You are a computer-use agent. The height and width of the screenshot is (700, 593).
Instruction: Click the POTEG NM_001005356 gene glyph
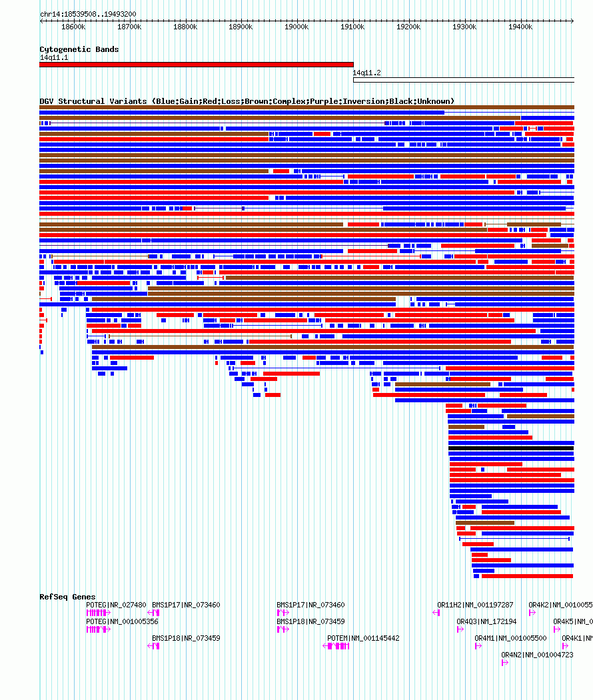[x=98, y=629]
